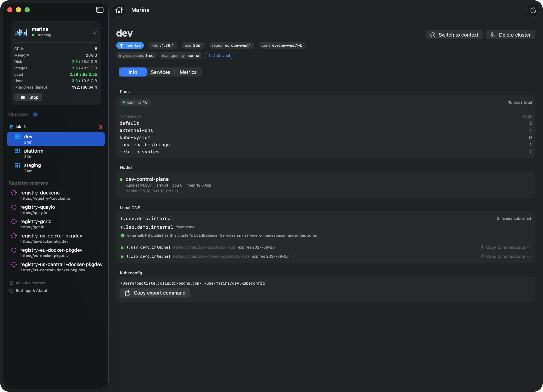Click the kubeconfig file path text
The height and width of the screenshot is (392, 543).
(x=193, y=283)
